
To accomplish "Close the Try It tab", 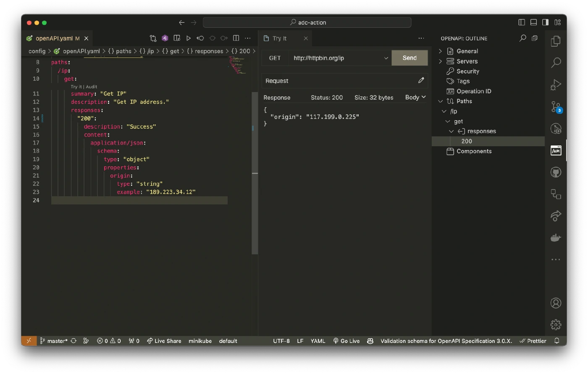I will pyautogui.click(x=306, y=38).
